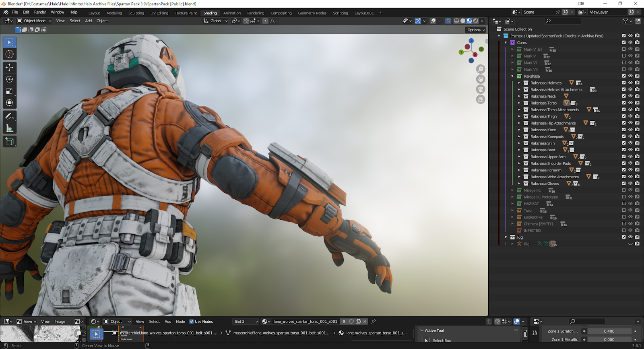Activate the Rotate tool

pos(10,79)
